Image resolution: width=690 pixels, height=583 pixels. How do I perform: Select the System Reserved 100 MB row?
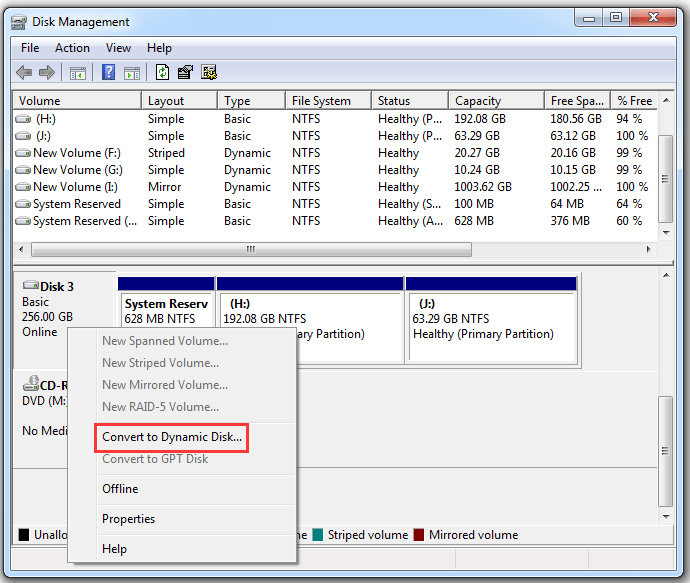[x=335, y=204]
